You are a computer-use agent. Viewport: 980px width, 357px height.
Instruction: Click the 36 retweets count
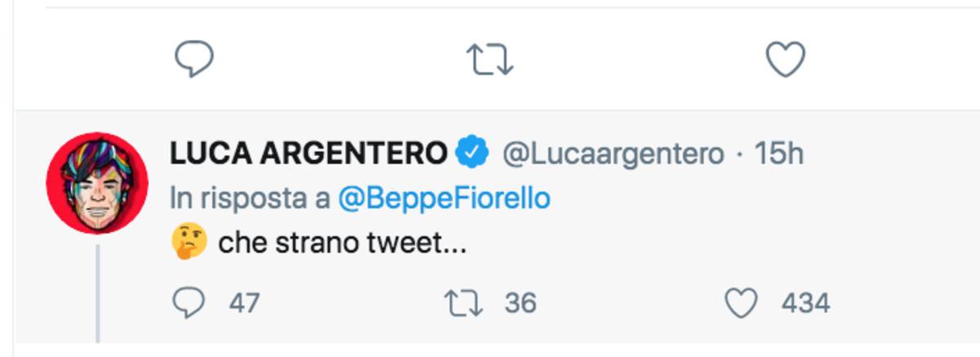[520, 304]
